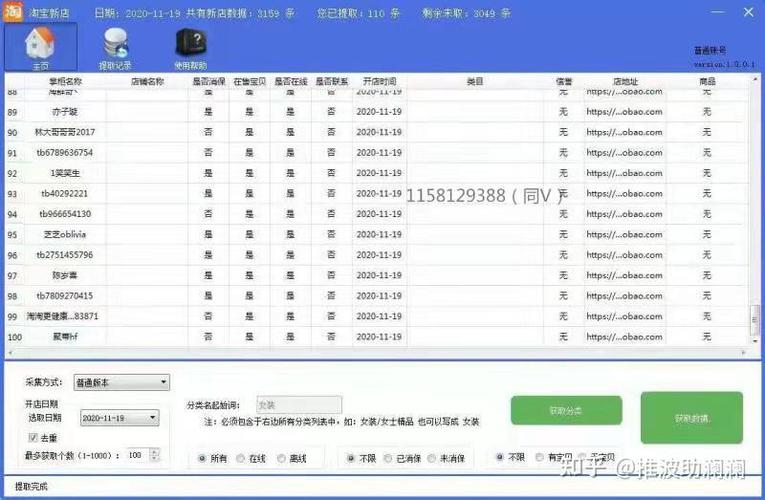765x500 pixels.
Task: Sort by 开店时间 column header
Action: pos(379,81)
